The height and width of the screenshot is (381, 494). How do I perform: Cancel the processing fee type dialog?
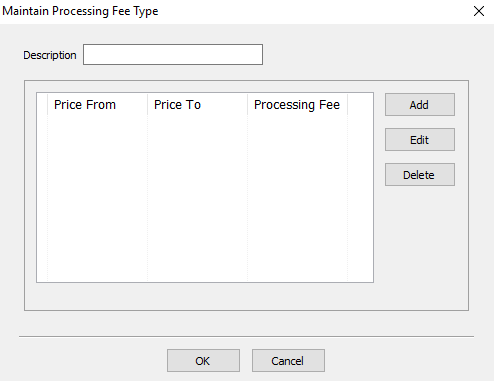(x=288, y=361)
